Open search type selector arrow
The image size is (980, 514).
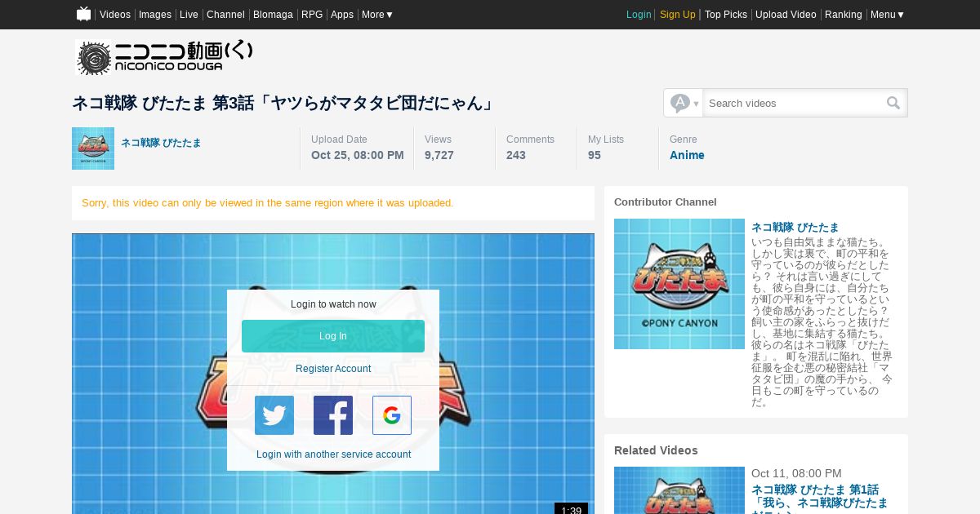[x=684, y=103]
